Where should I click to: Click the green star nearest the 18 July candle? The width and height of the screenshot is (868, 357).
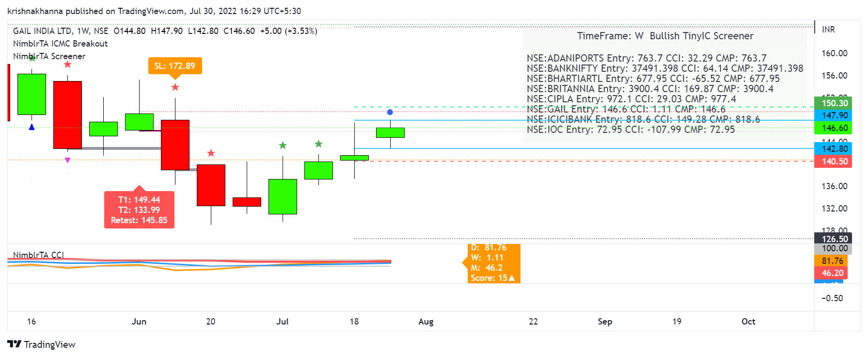(x=318, y=144)
